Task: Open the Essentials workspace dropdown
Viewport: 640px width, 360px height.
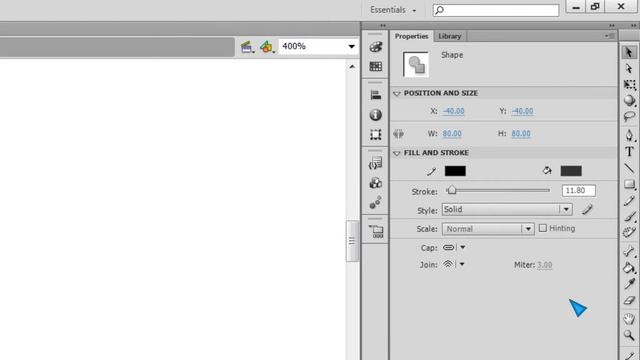Action: coord(393,10)
